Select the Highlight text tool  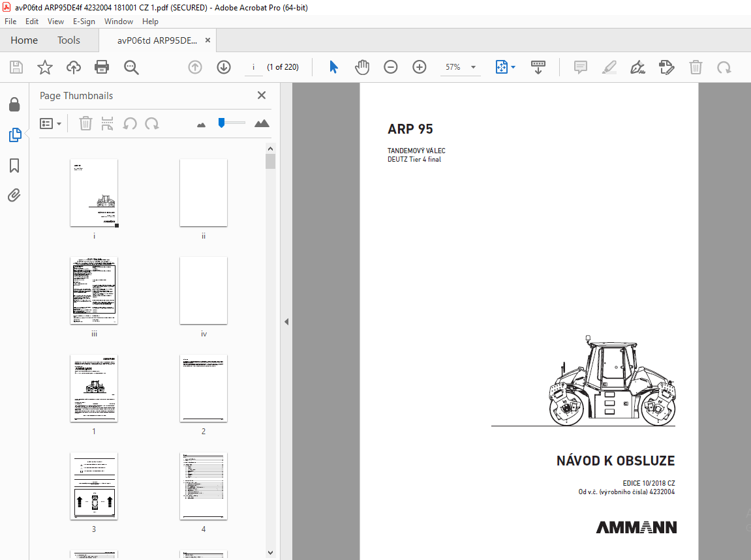click(x=609, y=67)
